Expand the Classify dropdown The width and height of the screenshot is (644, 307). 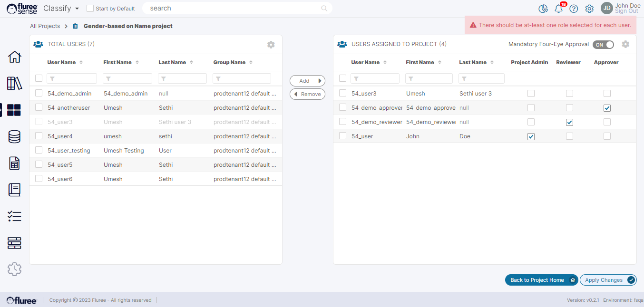[x=61, y=9]
